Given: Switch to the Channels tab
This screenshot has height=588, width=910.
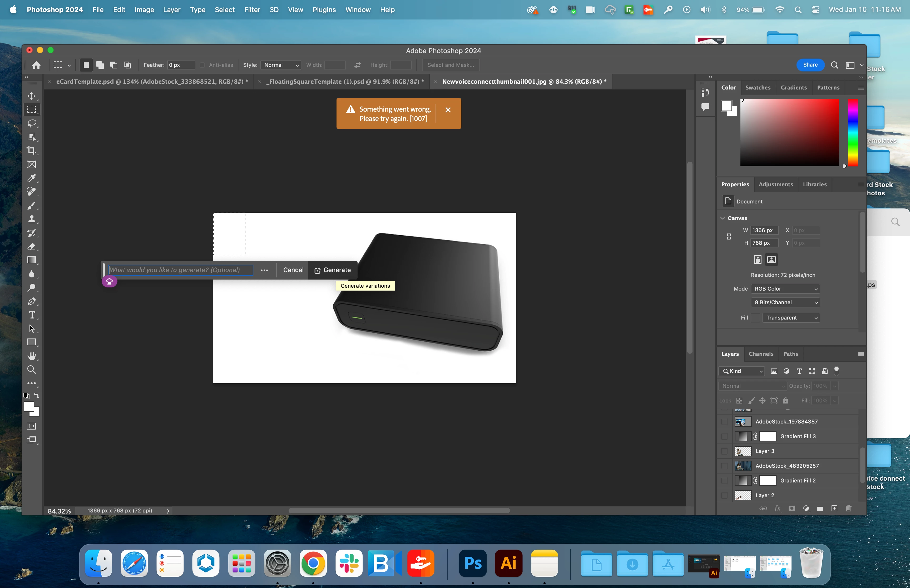Looking at the screenshot, I should coord(761,354).
